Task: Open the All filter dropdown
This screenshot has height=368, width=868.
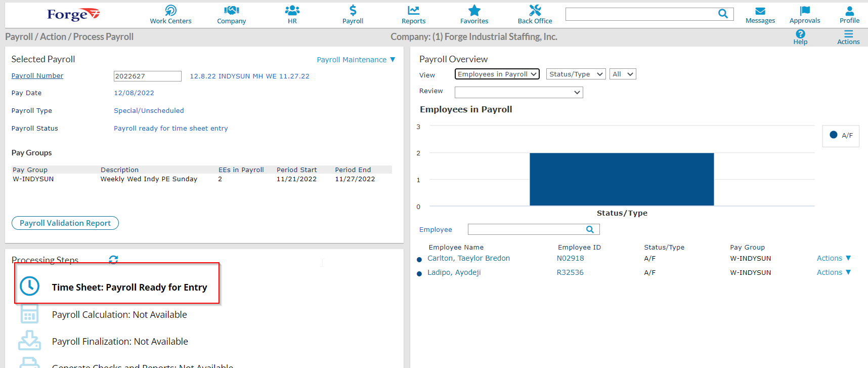Action: pos(623,74)
